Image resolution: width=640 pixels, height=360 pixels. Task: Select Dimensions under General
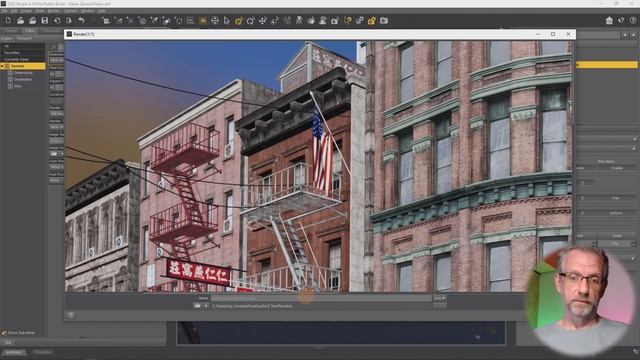[23, 73]
